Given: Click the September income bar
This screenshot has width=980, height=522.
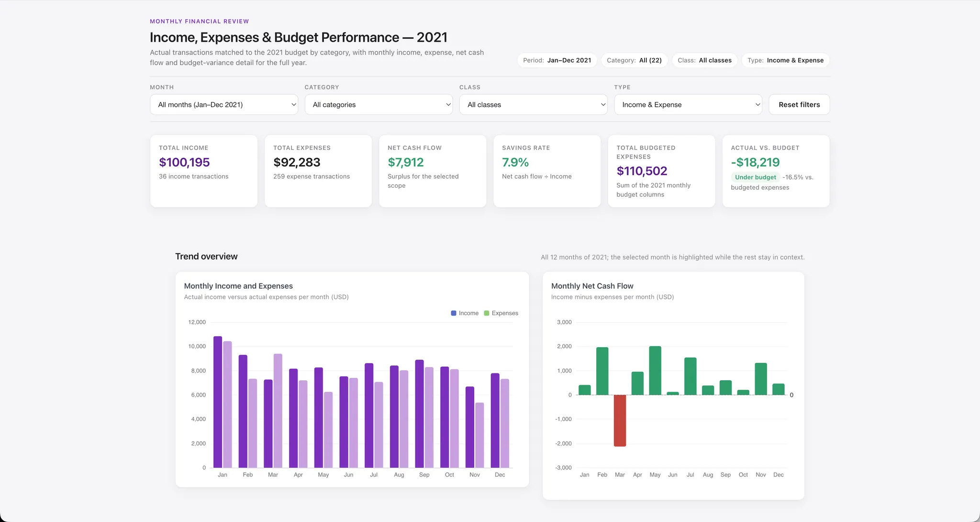Looking at the screenshot, I should point(420,414).
